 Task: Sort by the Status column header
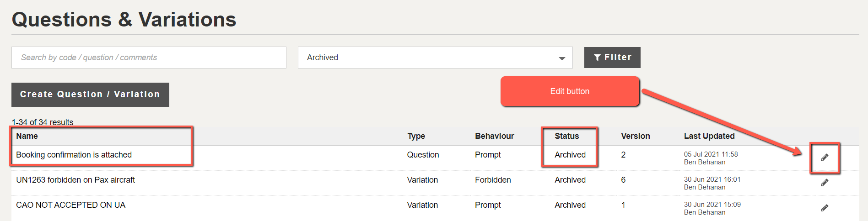click(567, 136)
